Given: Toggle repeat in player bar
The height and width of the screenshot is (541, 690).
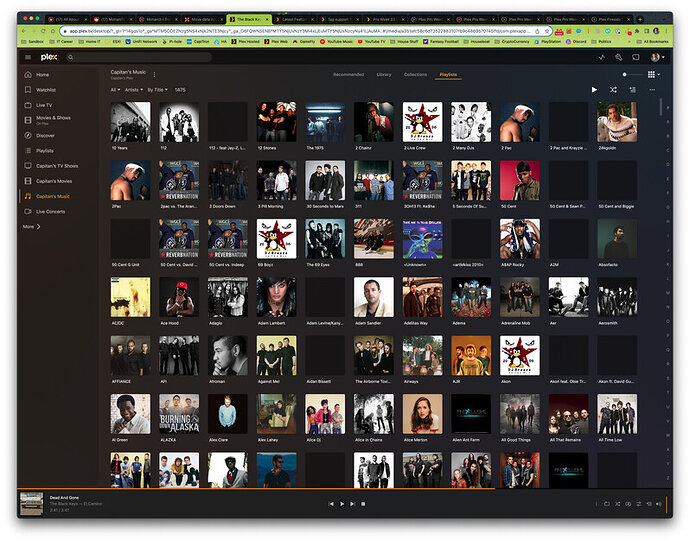Looking at the screenshot, I should 607,504.
